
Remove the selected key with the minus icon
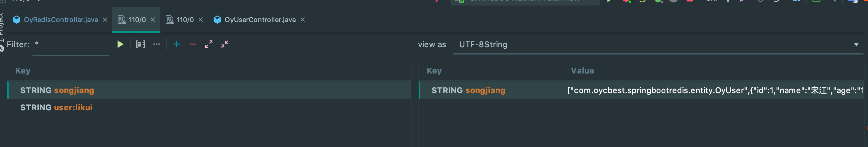coord(193,44)
